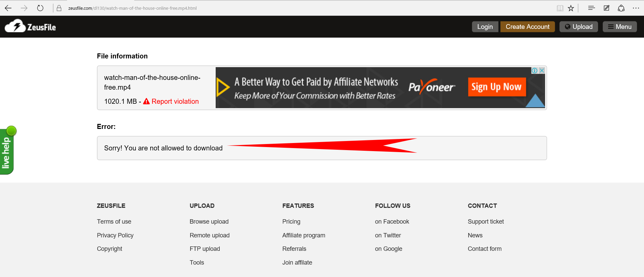Click the address bar URL
Viewport: 644px width, 277px height.
(132, 8)
